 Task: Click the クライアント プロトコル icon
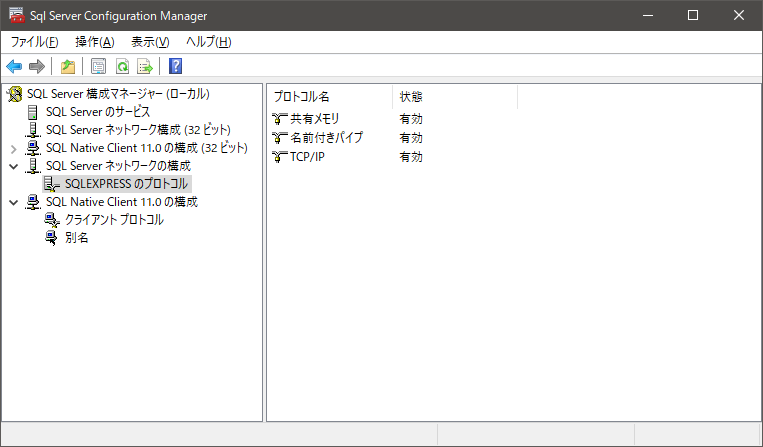click(52, 220)
